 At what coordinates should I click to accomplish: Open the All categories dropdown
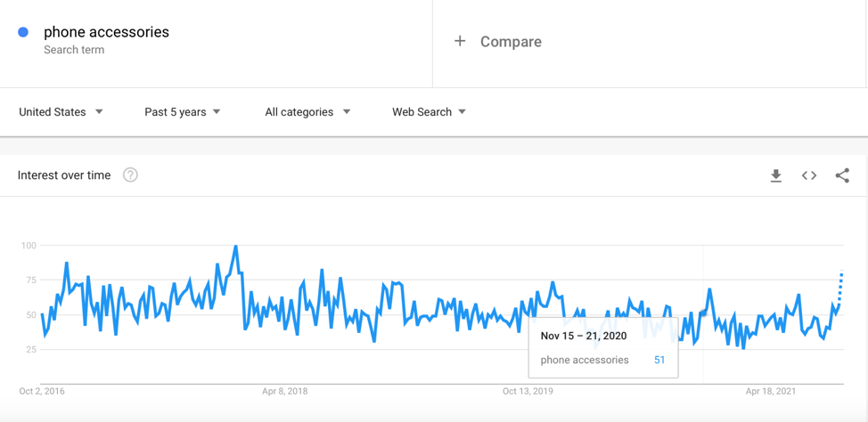tap(307, 112)
